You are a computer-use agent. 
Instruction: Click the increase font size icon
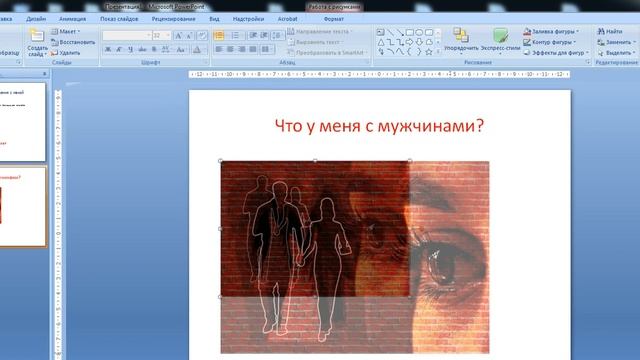coord(178,36)
